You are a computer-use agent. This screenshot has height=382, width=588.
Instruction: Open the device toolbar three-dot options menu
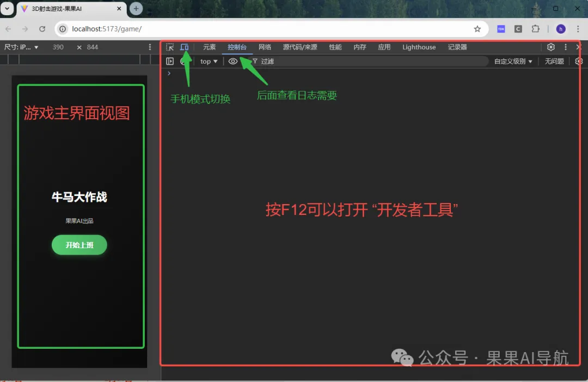click(x=150, y=47)
